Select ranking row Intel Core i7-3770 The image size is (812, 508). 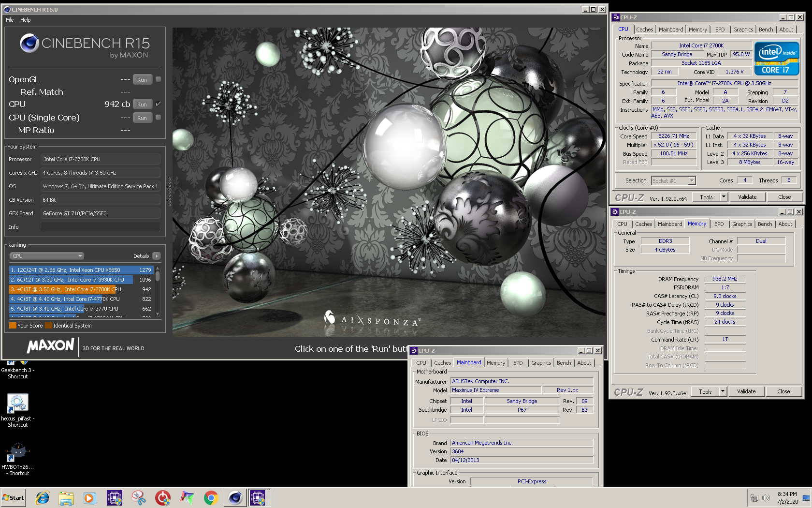81,309
